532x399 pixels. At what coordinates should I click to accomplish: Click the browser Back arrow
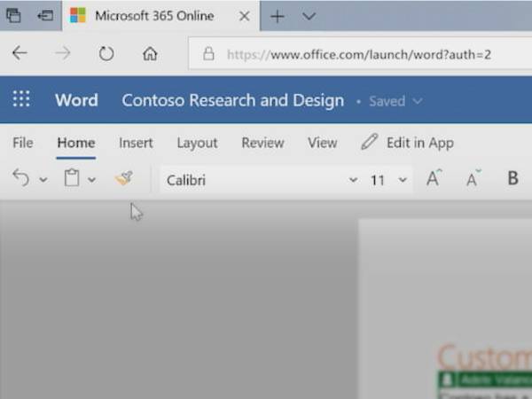[x=20, y=53]
